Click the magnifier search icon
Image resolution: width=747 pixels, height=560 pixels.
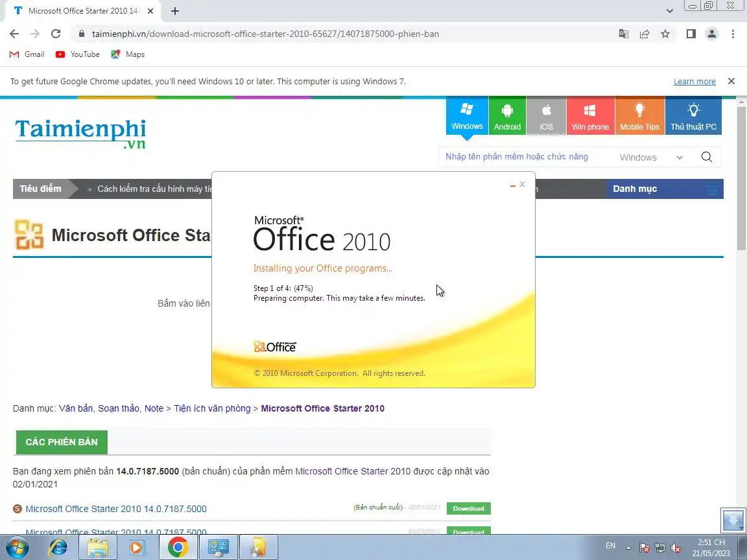707,157
